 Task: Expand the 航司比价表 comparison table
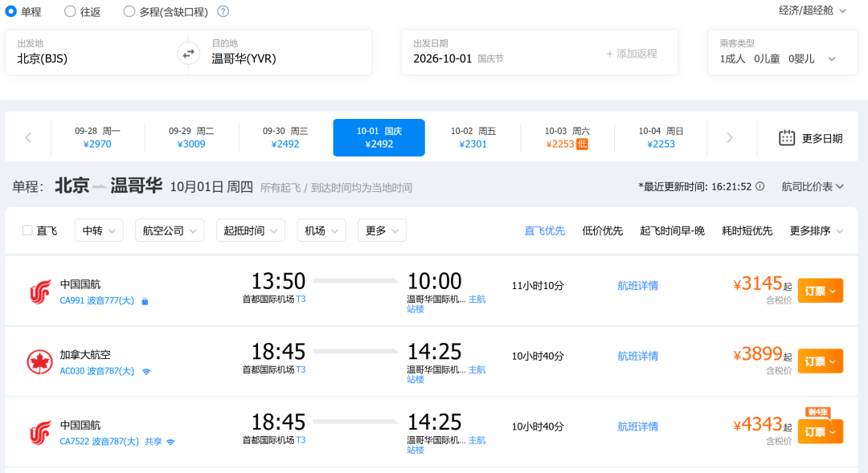pyautogui.click(x=813, y=186)
